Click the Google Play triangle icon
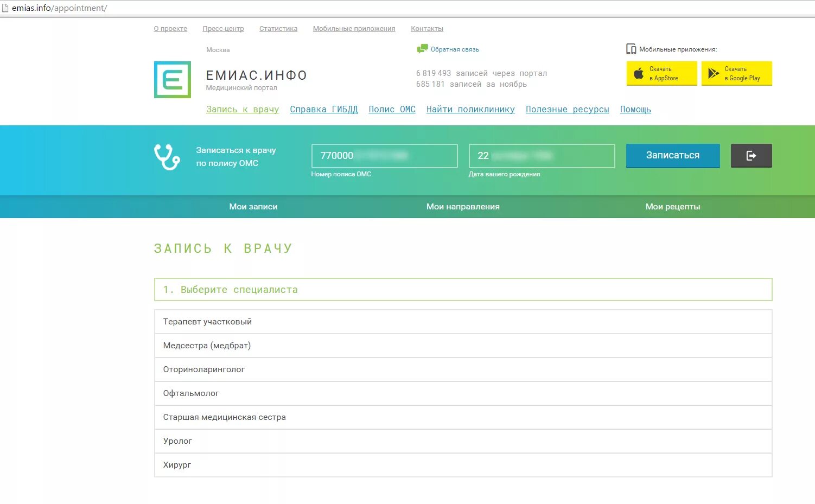 tap(714, 73)
